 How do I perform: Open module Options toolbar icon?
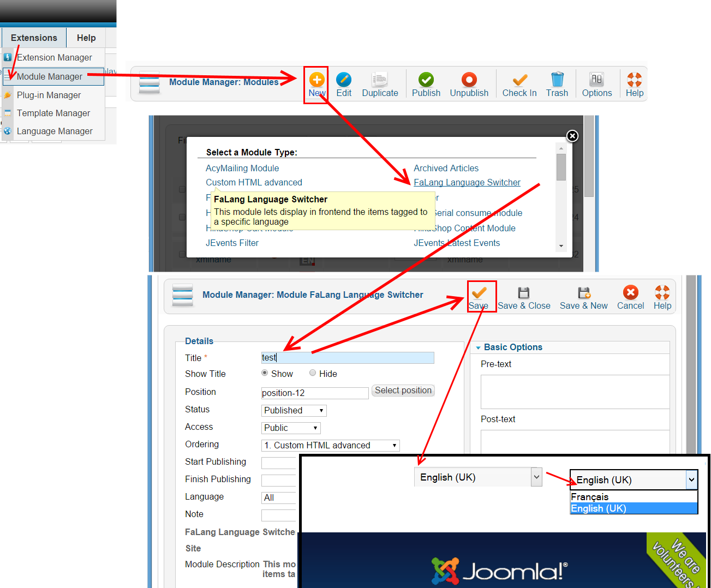coord(597,80)
